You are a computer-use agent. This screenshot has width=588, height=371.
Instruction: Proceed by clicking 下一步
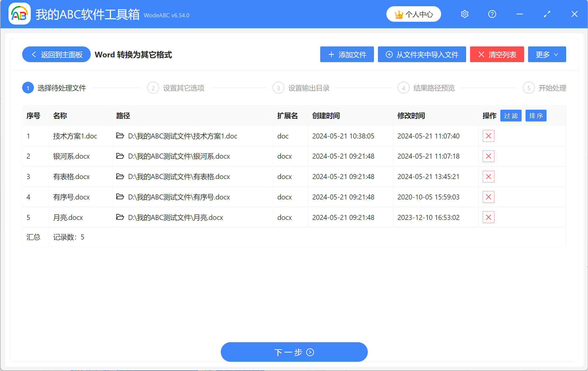pos(294,352)
